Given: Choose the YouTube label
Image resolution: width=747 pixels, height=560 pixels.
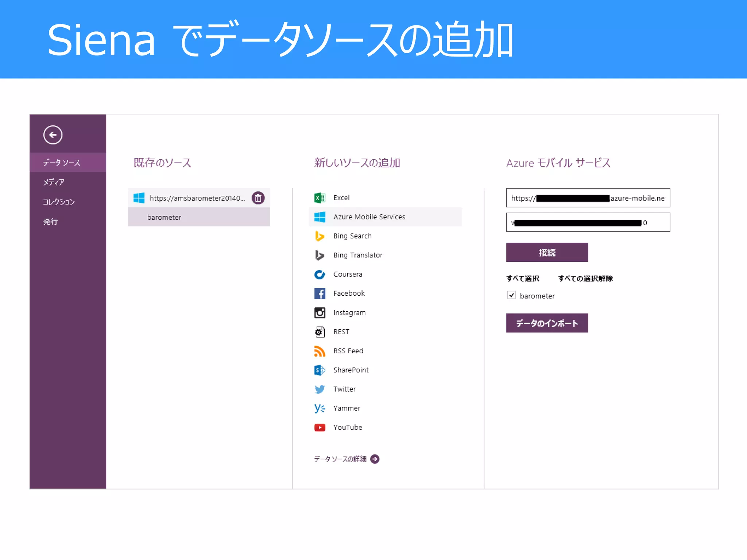Looking at the screenshot, I should [x=348, y=427].
